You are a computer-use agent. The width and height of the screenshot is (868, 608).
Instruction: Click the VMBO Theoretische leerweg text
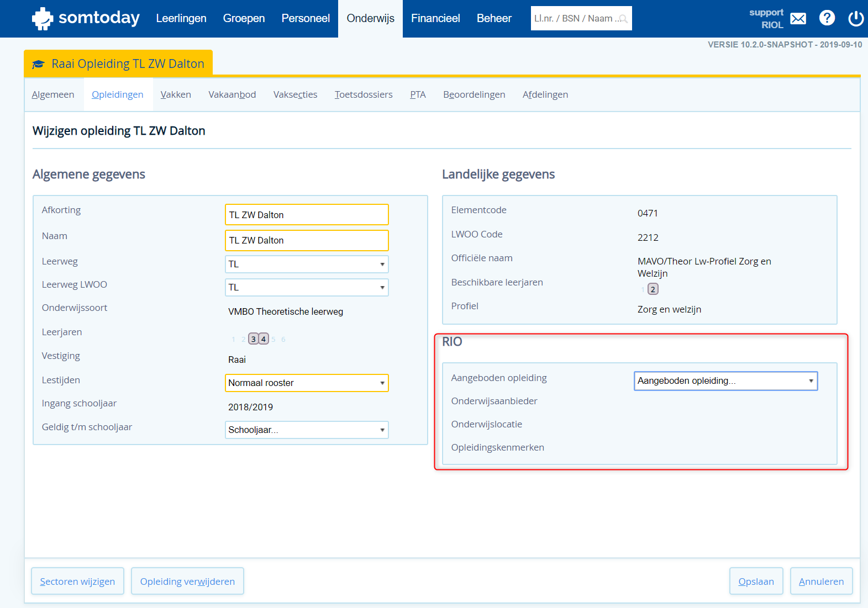coord(286,312)
